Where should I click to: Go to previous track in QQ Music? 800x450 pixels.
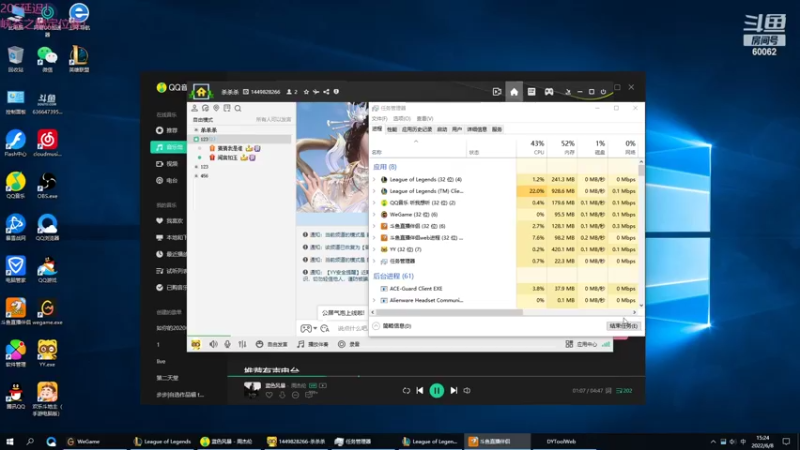pyautogui.click(x=420, y=391)
